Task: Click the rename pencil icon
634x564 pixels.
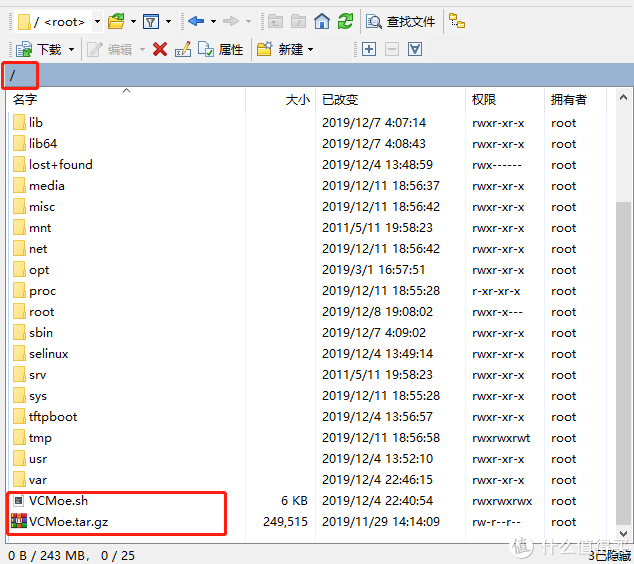Action: tap(183, 50)
